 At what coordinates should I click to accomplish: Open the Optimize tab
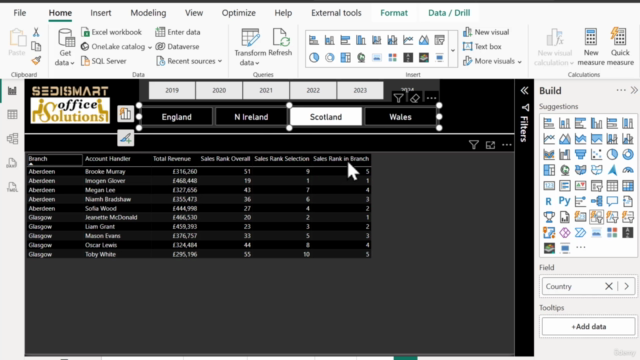click(239, 13)
